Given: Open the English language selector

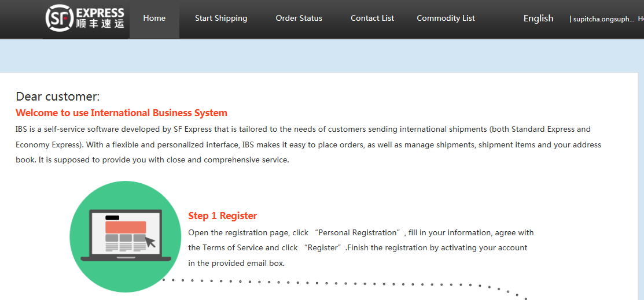Looking at the screenshot, I should pyautogui.click(x=539, y=18).
